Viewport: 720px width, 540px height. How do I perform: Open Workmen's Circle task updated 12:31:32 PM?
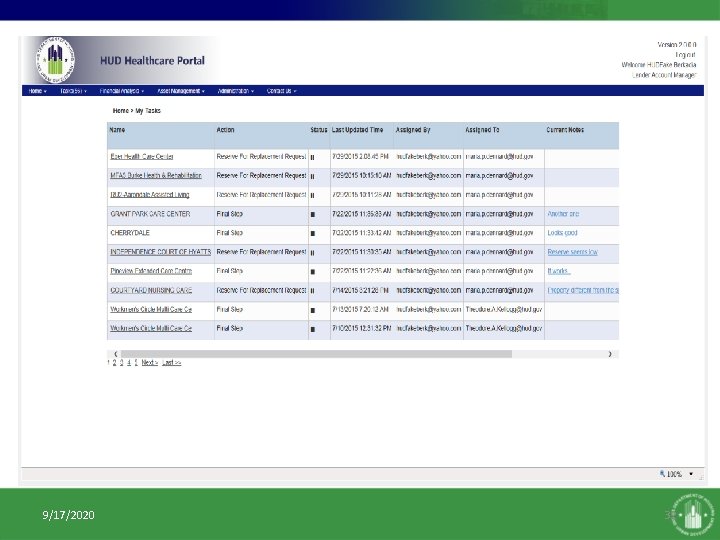pyautogui.click(x=151, y=328)
